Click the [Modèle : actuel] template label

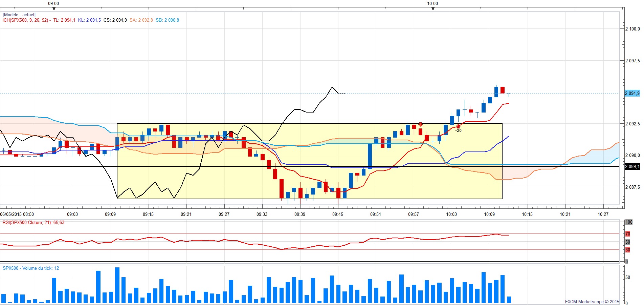click(19, 15)
